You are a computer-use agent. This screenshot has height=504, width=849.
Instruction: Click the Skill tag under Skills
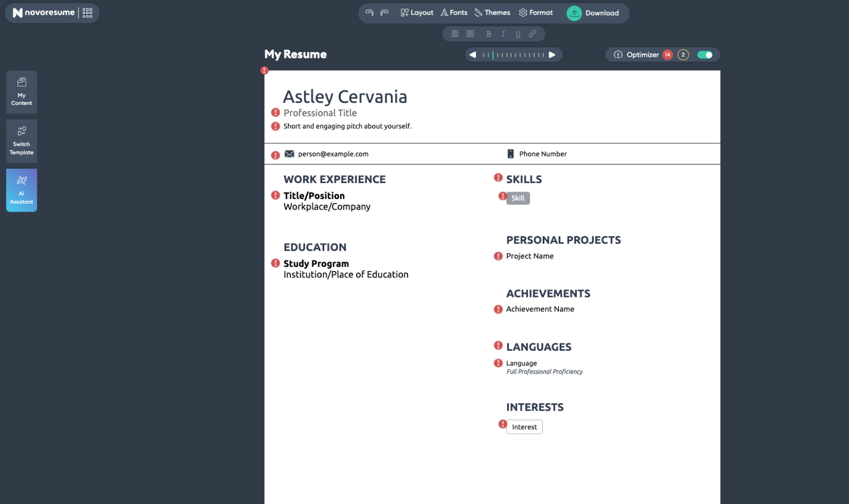pos(517,198)
